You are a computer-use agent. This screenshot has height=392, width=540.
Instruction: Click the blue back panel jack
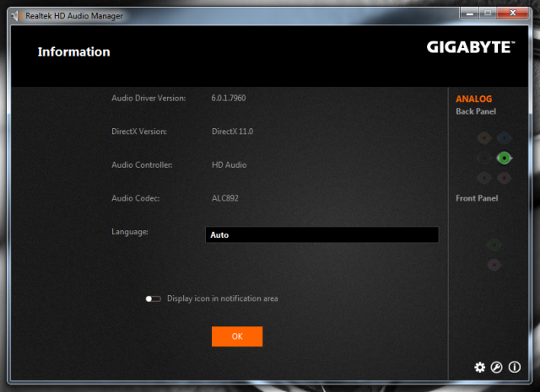(x=505, y=138)
